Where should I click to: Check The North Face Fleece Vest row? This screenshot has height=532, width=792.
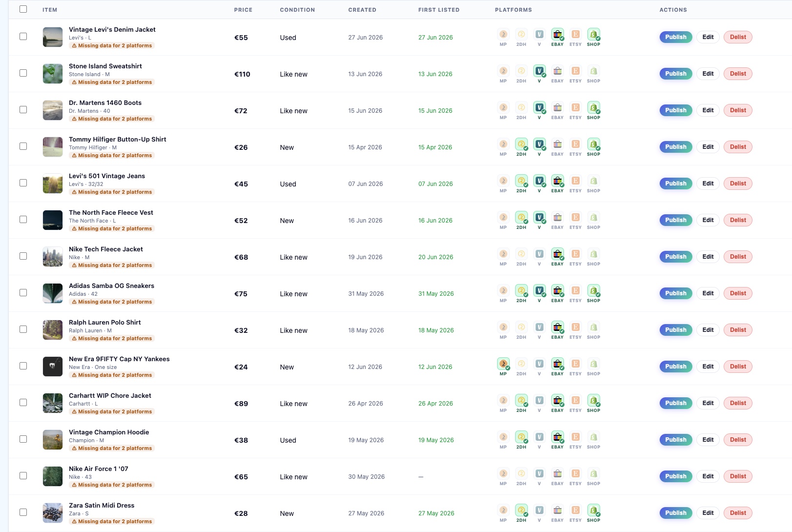coord(23,219)
